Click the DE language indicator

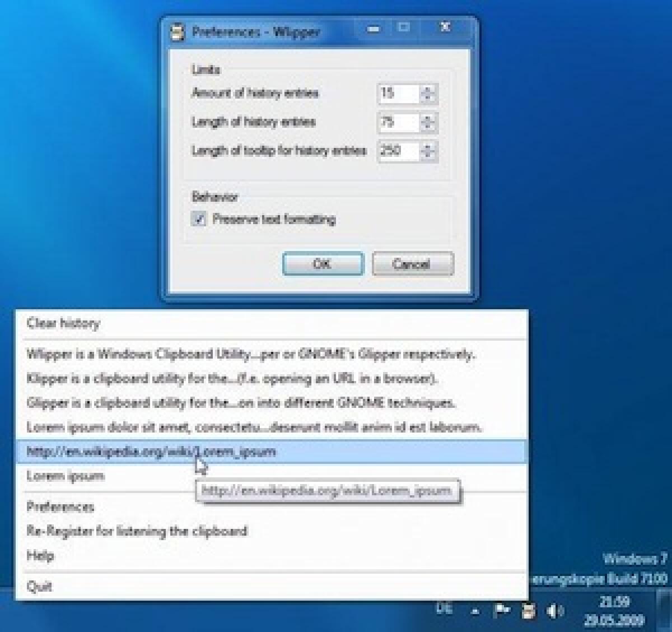pyautogui.click(x=444, y=609)
